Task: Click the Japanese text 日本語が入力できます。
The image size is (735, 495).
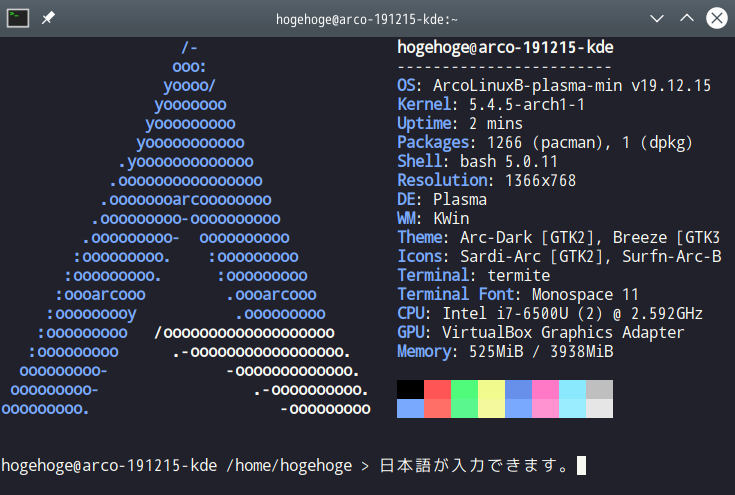Action: (474, 465)
